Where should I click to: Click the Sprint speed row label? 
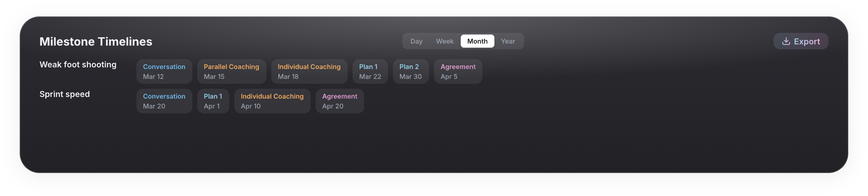point(65,94)
